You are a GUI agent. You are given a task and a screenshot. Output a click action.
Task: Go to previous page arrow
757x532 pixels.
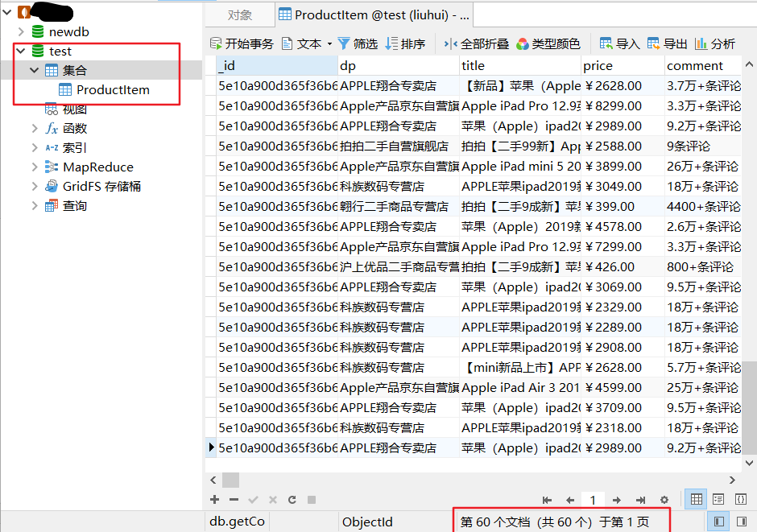(x=570, y=500)
